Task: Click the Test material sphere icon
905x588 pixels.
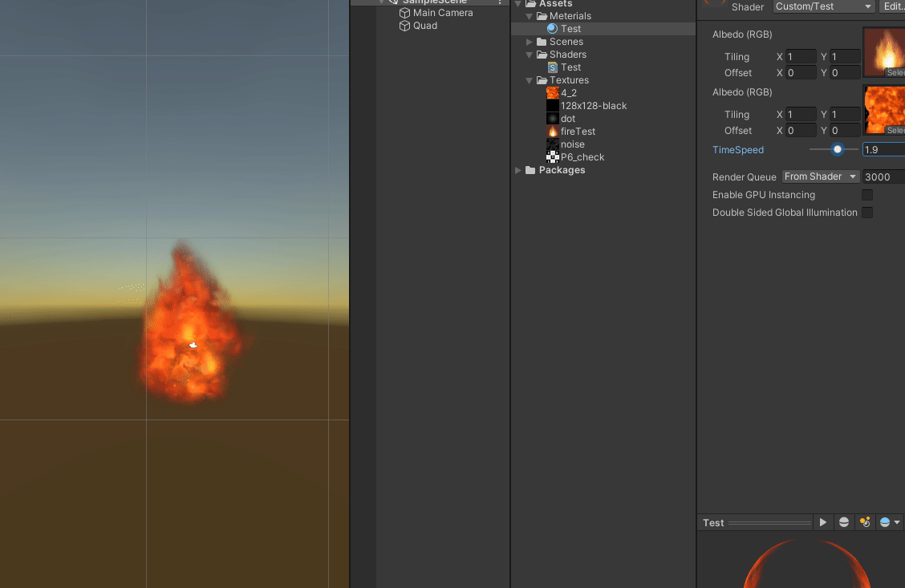Action: (552, 28)
